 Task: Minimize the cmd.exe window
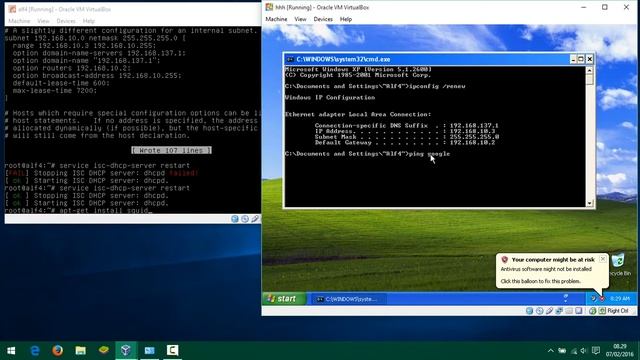[573, 59]
